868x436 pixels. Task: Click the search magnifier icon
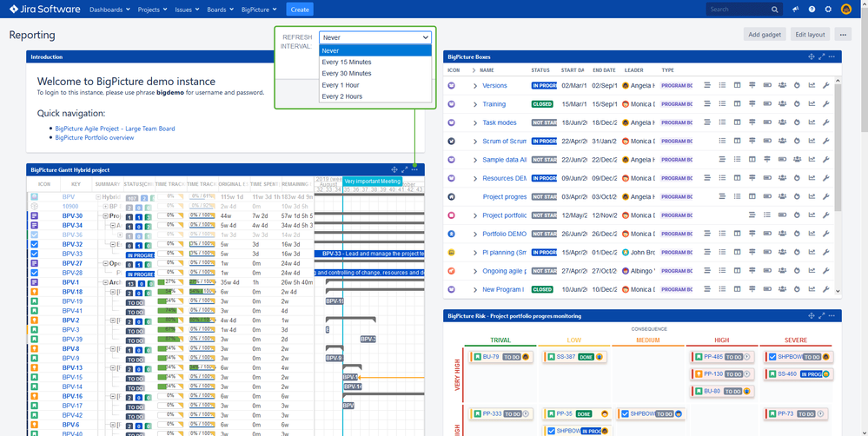pyautogui.click(x=774, y=10)
